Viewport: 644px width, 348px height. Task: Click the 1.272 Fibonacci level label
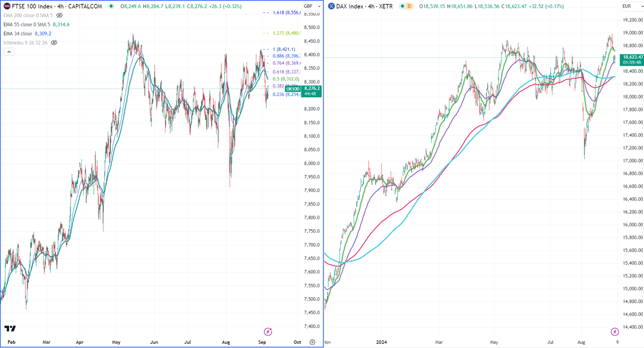pos(287,33)
